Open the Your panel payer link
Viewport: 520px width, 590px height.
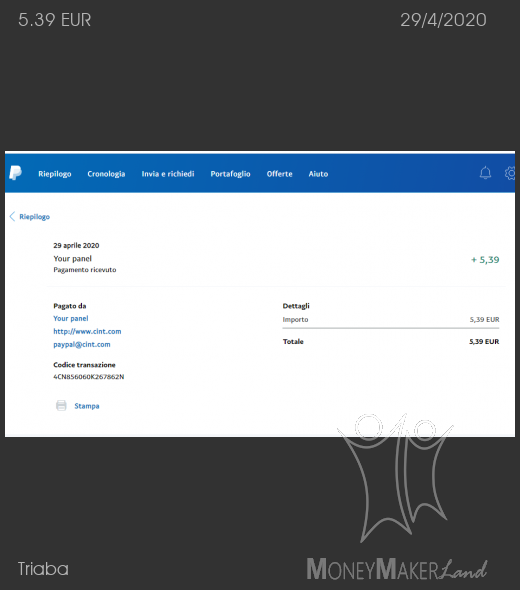[71, 318]
